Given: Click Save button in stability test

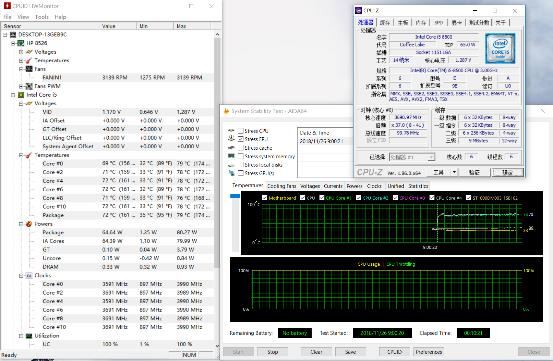Looking at the screenshot, I should (350, 352).
